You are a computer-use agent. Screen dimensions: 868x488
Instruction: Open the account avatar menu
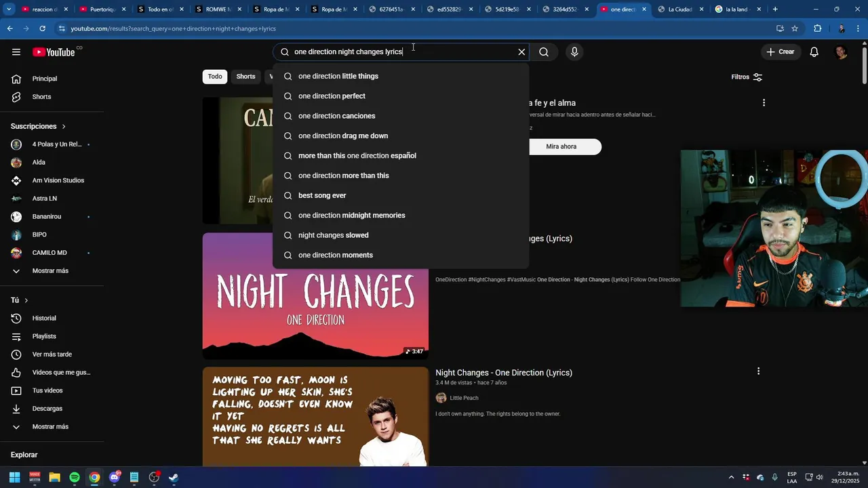tap(841, 52)
